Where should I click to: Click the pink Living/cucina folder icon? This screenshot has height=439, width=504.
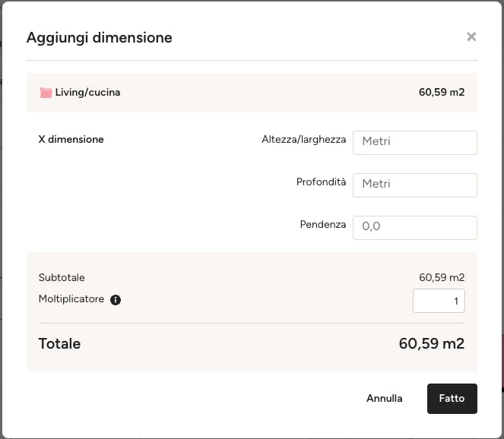46,93
